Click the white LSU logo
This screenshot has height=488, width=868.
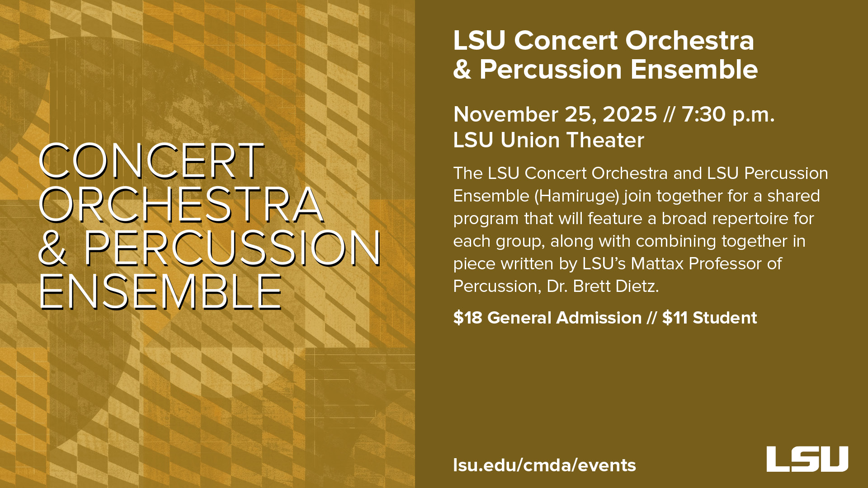coord(807,459)
